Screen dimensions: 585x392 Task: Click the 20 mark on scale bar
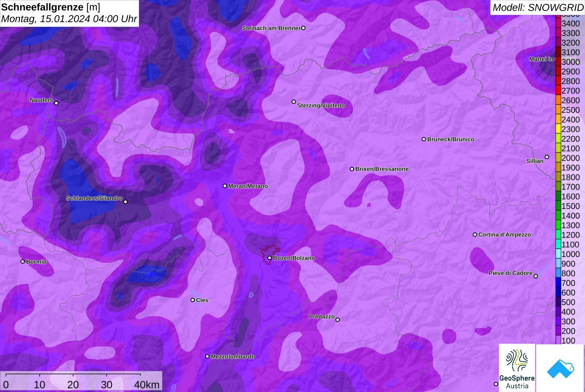tap(73, 384)
